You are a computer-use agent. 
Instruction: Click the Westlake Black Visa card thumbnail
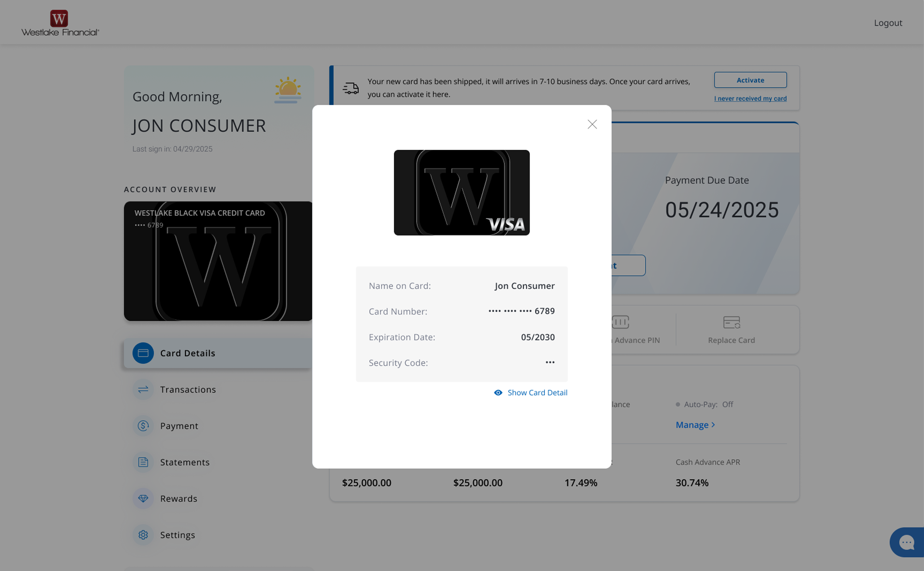218,261
